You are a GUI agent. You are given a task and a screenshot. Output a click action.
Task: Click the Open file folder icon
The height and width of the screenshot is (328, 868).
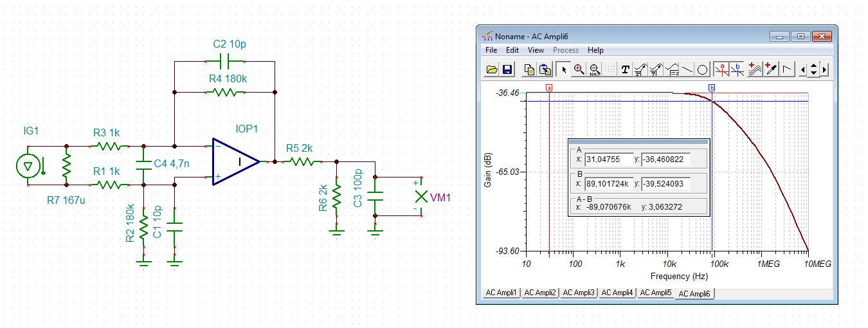[x=492, y=69]
